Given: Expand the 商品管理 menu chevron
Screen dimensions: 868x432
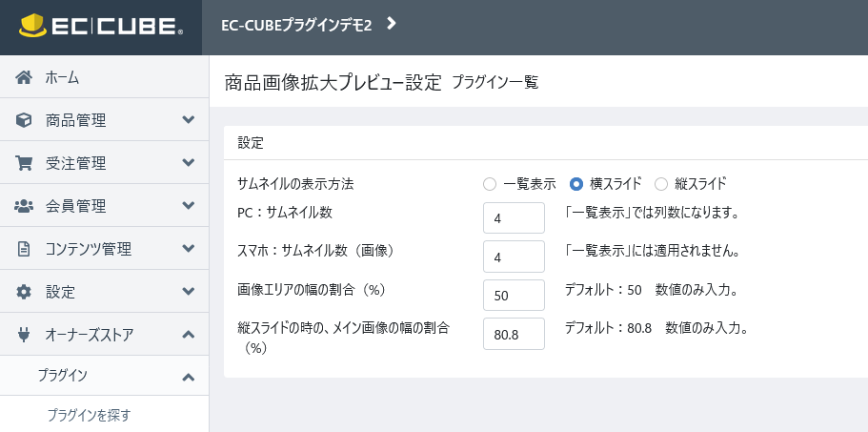Looking at the screenshot, I should [x=189, y=119].
